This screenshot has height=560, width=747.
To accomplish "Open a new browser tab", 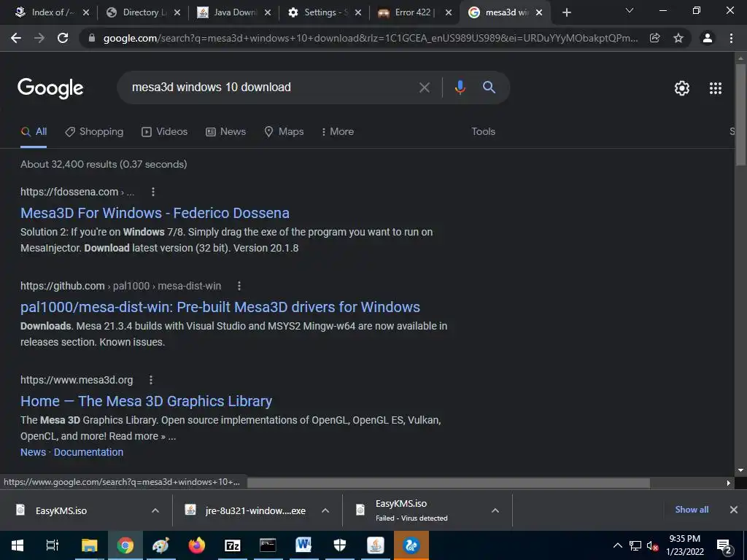I will pos(566,12).
